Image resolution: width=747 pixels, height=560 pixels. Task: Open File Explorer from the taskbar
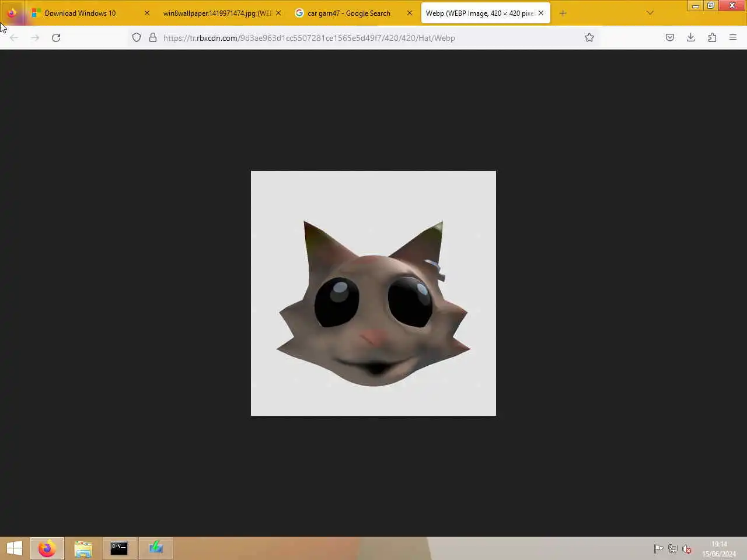tap(83, 548)
